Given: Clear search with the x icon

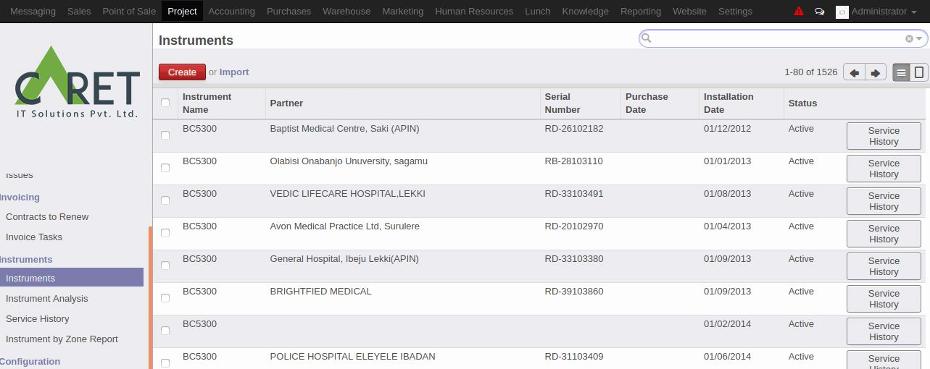Looking at the screenshot, I should (909, 39).
